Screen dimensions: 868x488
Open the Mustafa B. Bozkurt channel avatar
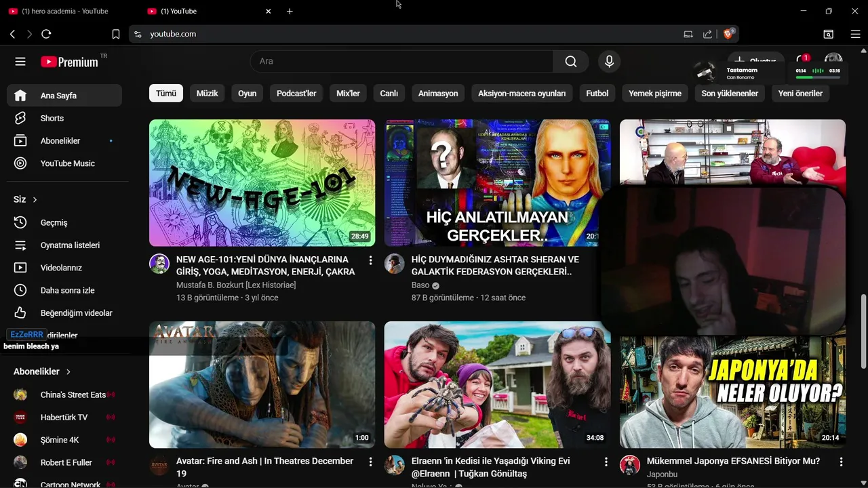tap(159, 264)
